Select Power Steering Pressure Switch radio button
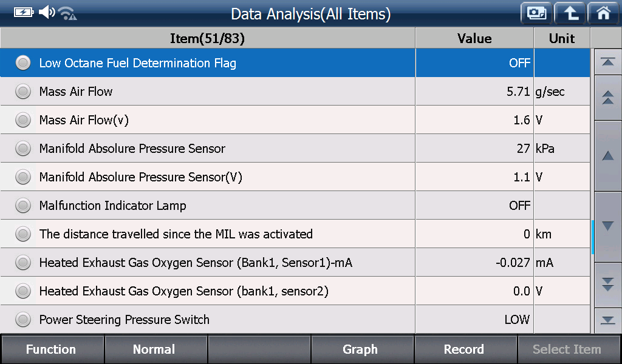Screen dimensions: 622x364 (x=23, y=319)
